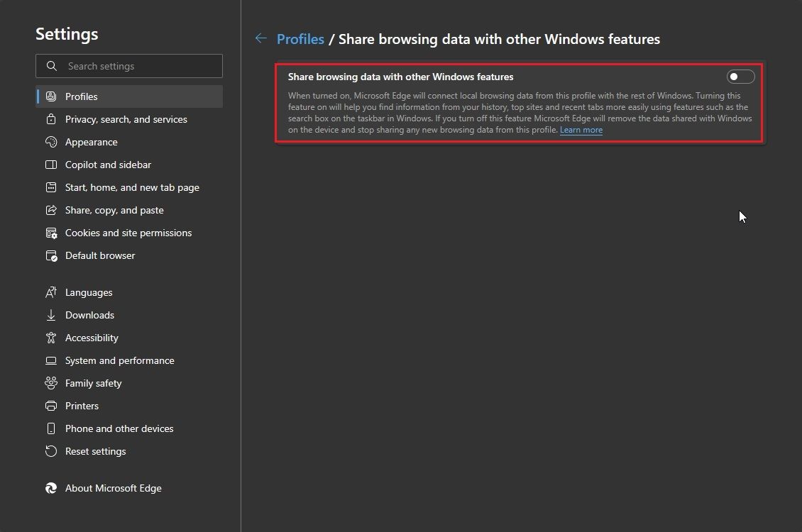Click the search magnifier in Search settings
The height and width of the screenshot is (532, 802).
click(52, 66)
